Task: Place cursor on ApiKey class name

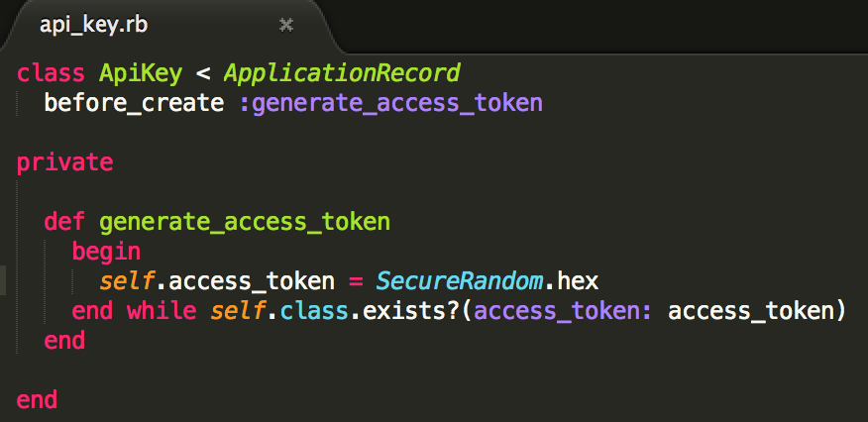Action: coord(140,74)
